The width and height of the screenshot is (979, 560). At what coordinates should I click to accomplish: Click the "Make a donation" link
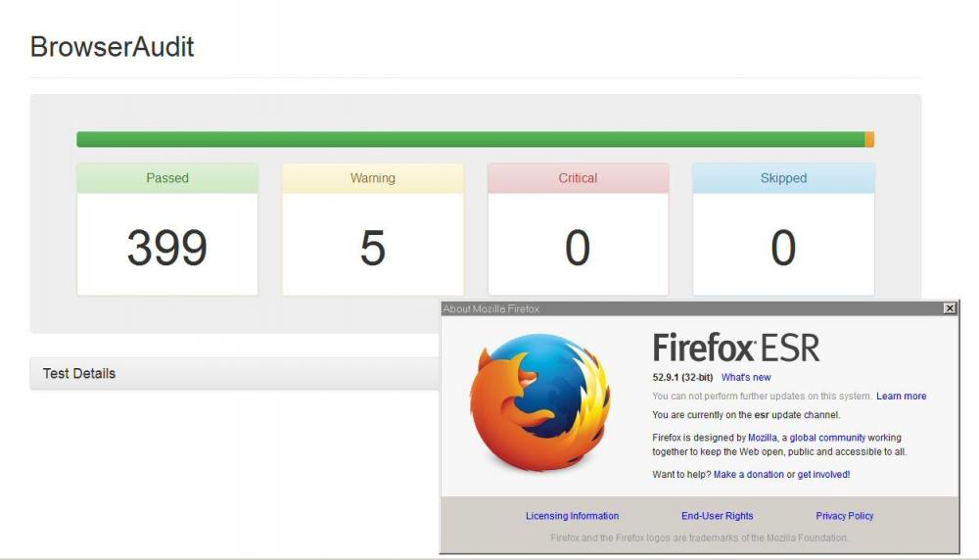coord(748,475)
